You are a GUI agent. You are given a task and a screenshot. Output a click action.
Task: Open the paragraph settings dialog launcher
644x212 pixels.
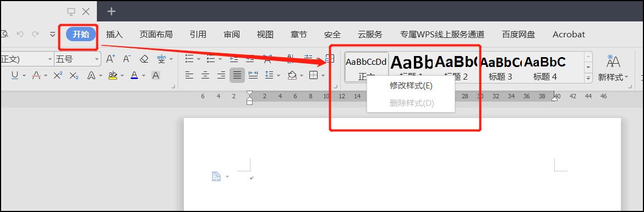(x=335, y=87)
